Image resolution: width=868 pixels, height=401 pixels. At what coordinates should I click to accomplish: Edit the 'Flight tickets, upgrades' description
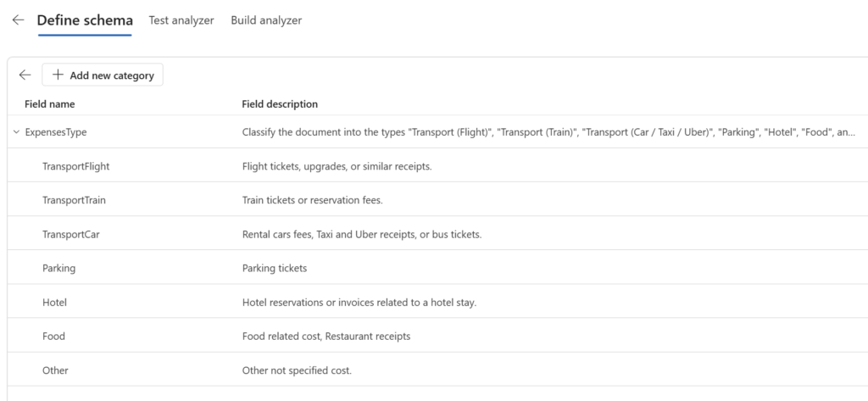(337, 166)
